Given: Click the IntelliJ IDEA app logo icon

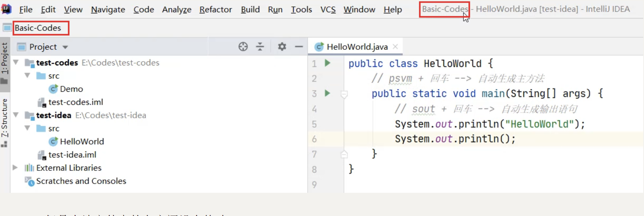Looking at the screenshot, I should pos(6,9).
